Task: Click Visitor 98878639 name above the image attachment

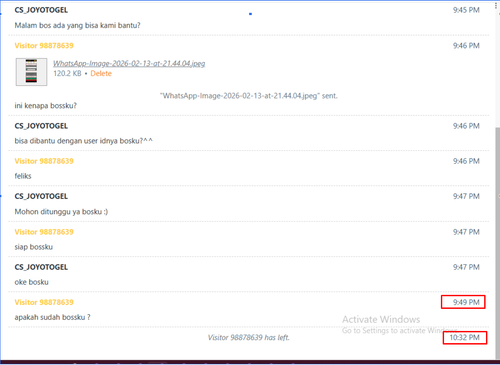Action: pyautogui.click(x=44, y=46)
